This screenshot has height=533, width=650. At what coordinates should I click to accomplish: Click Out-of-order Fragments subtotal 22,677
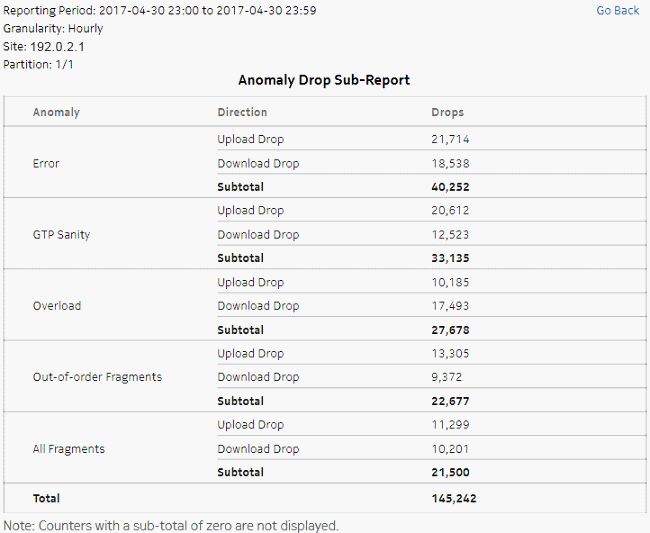click(x=450, y=401)
